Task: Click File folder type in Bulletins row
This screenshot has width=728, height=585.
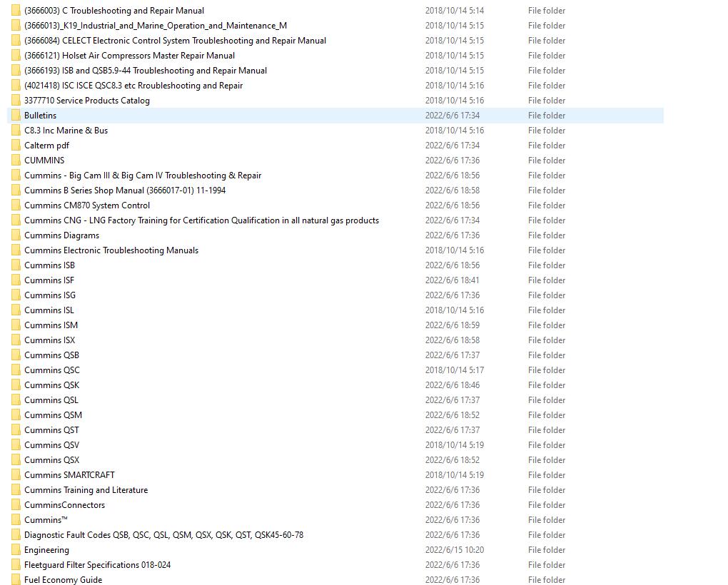Action: pos(547,116)
